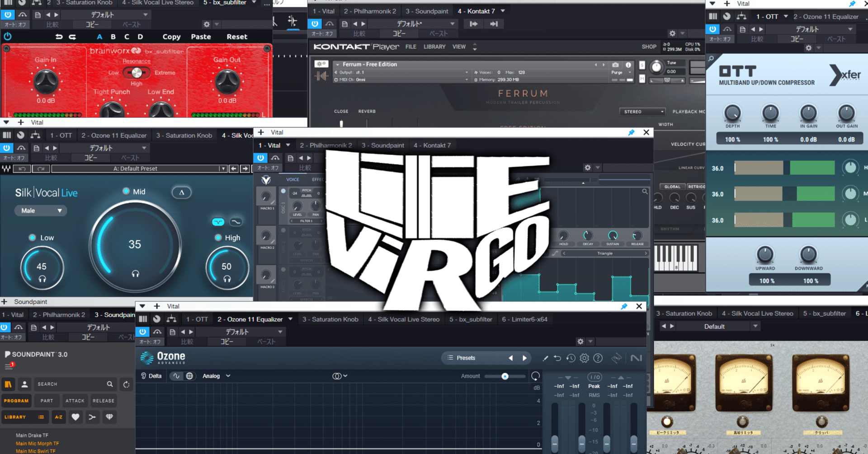
Task: Select Main Drake TF in Soundpaint list
Action: [32, 435]
